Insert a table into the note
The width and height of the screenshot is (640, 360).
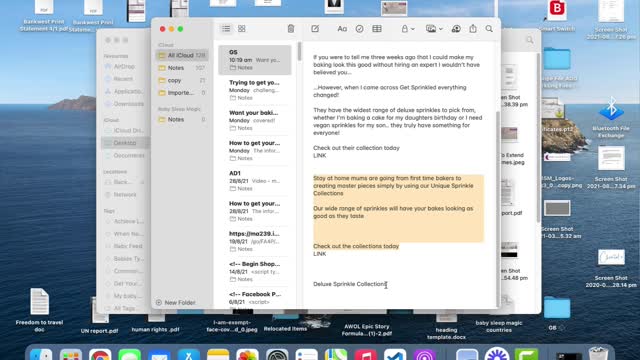tap(377, 29)
